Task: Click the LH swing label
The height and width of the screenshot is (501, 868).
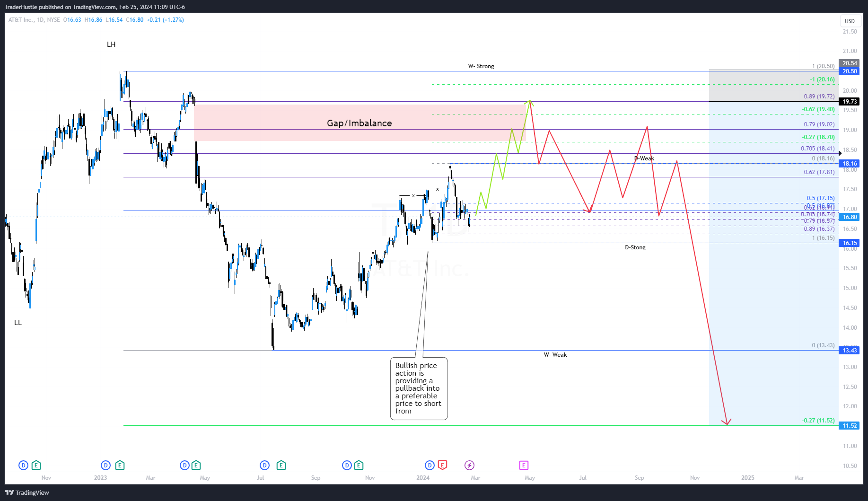Action: [x=111, y=44]
